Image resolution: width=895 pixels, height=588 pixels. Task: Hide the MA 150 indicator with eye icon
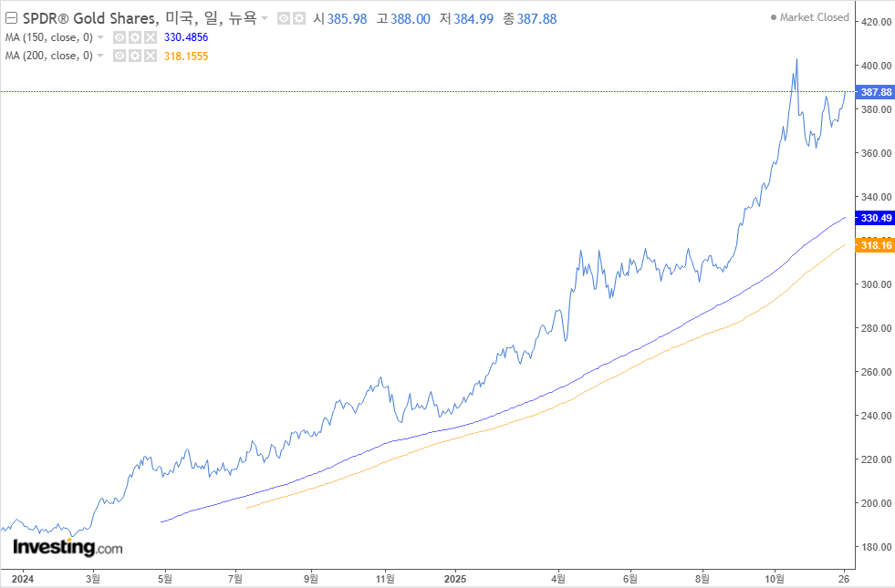coord(120,37)
